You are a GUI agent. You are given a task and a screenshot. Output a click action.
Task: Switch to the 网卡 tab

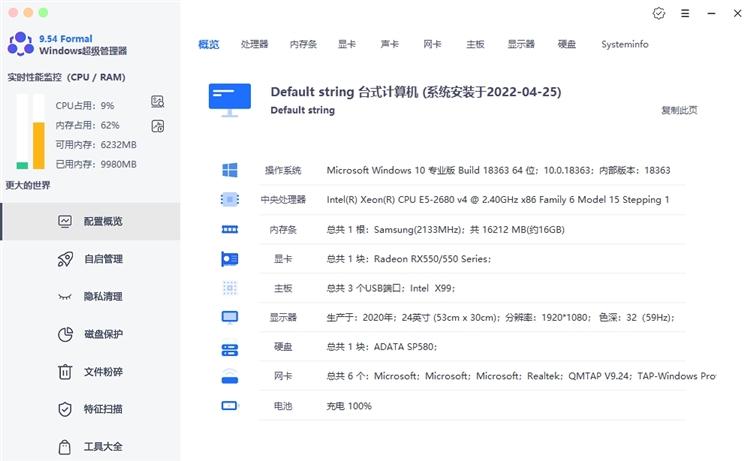(432, 44)
